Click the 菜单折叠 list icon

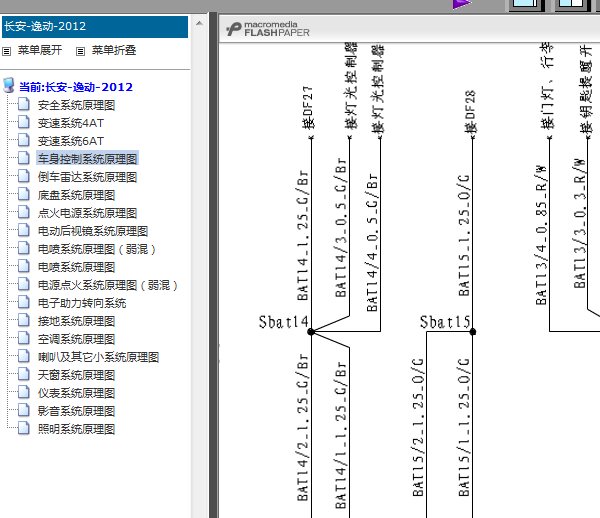tap(80, 51)
